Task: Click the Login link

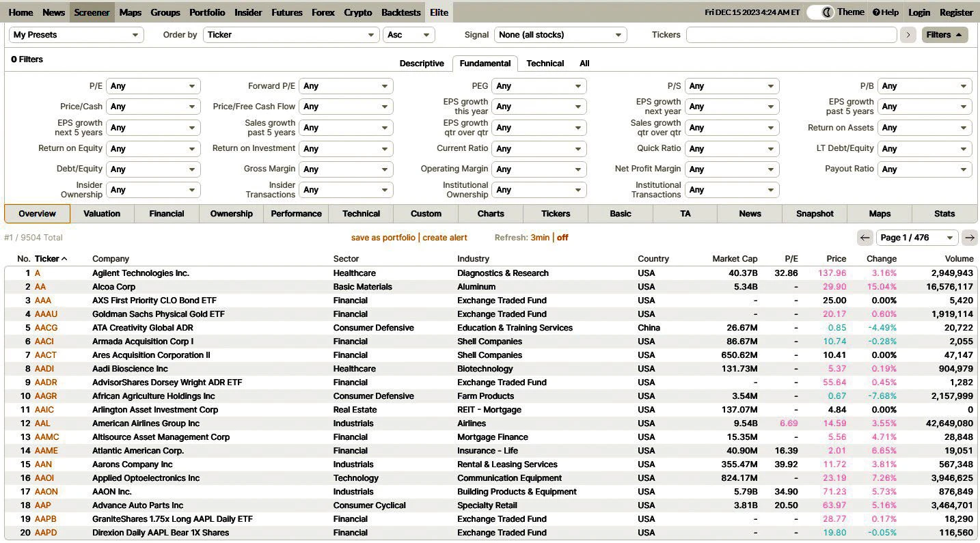Action: 919,12
